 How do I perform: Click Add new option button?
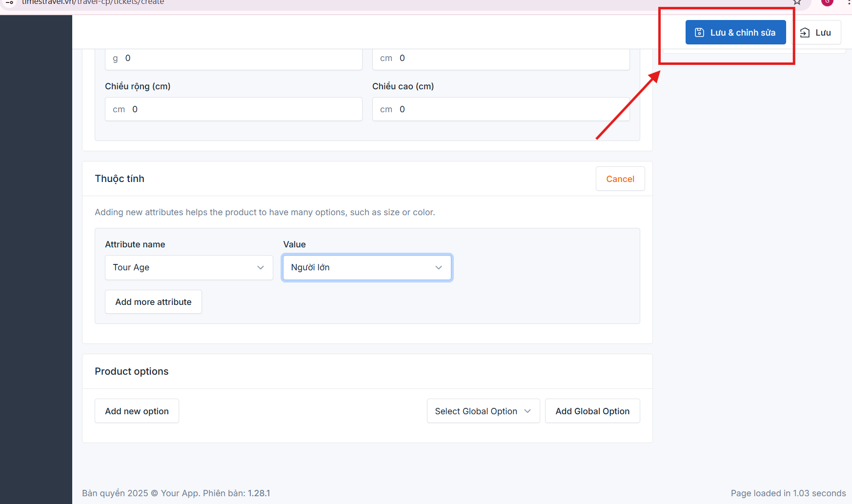[137, 411]
